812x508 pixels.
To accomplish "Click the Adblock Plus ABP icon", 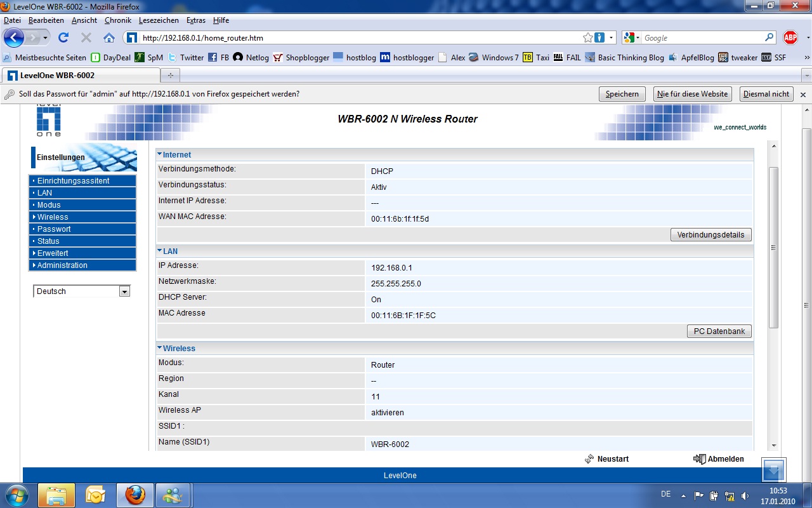I will pos(790,37).
